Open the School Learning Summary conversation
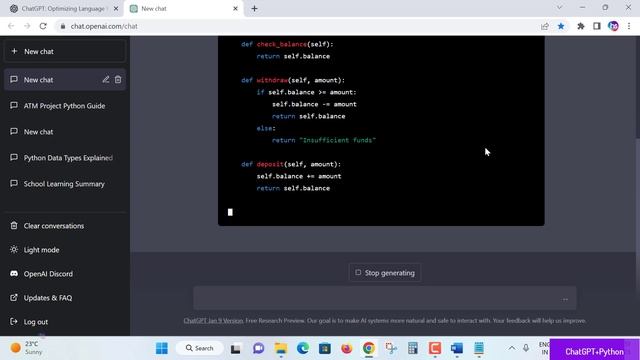Viewport: 640px width, 360px height. click(x=65, y=184)
